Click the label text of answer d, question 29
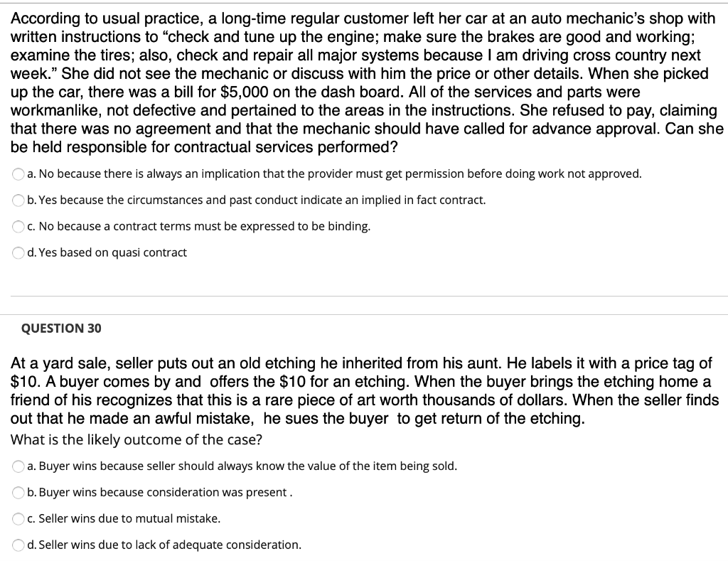This screenshot has height=561, width=728. (x=107, y=252)
